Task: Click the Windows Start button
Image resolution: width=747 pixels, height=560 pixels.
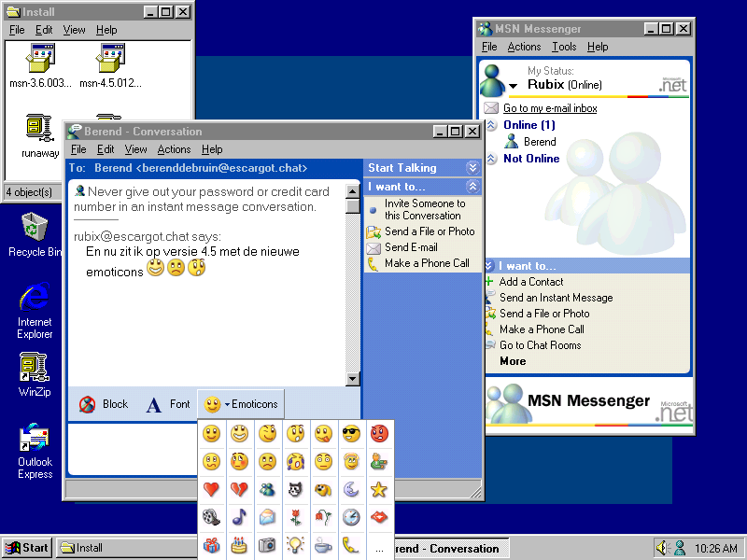Action: 27,548
